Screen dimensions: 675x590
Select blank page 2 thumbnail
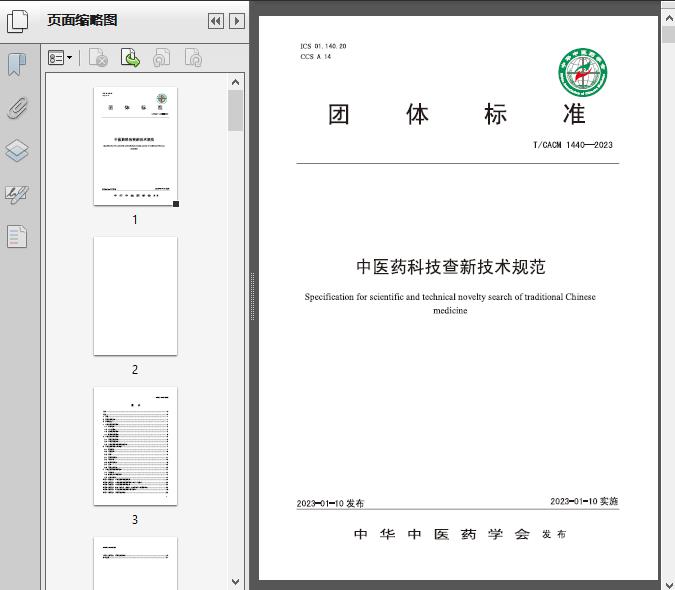pos(135,296)
